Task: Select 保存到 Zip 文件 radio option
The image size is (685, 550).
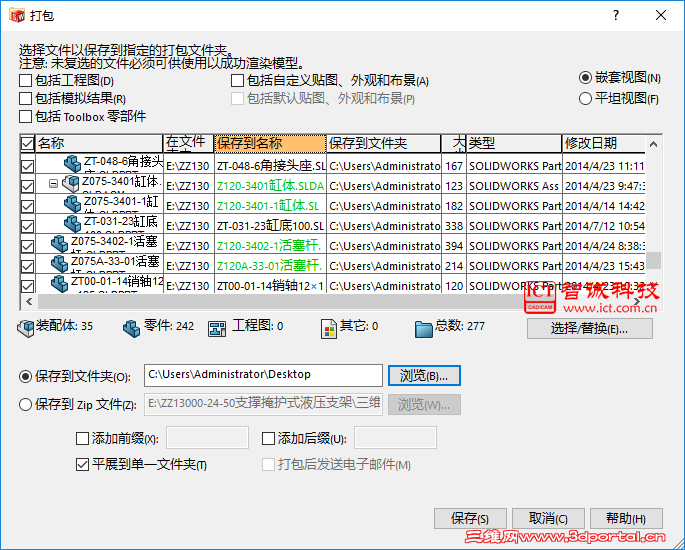Action: point(25,405)
